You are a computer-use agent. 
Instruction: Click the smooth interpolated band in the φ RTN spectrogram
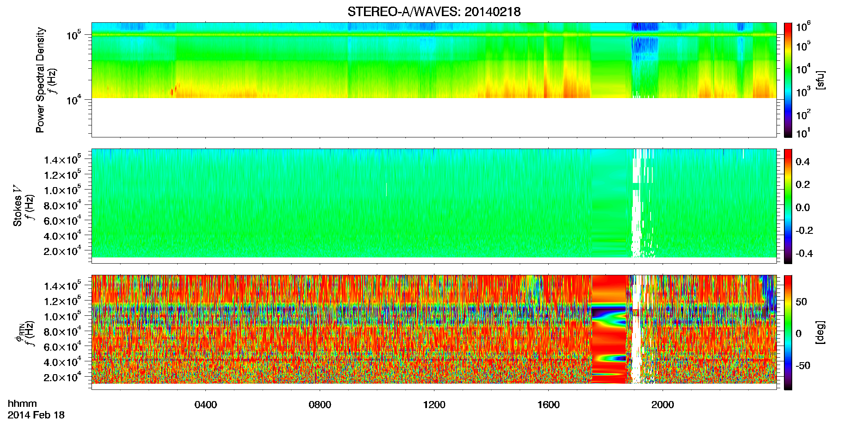tap(609, 329)
